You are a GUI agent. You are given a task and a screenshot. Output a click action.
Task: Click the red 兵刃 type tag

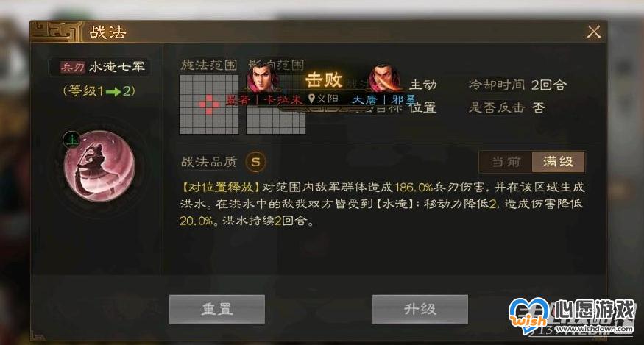73,68
